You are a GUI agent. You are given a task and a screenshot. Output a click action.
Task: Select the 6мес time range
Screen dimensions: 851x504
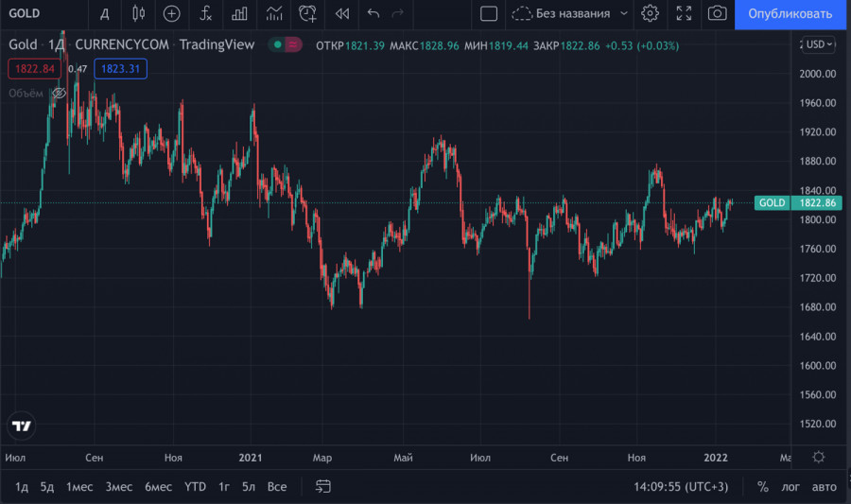coord(158,487)
